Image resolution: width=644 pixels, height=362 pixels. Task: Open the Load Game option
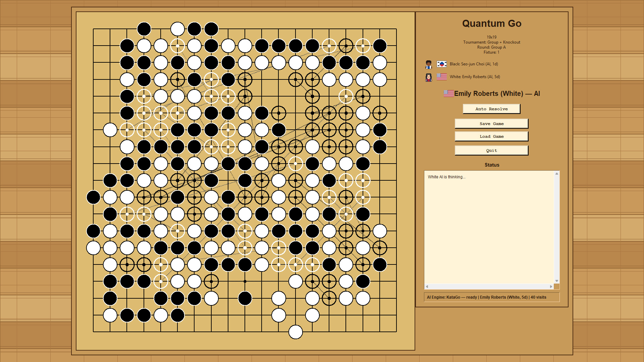click(491, 136)
